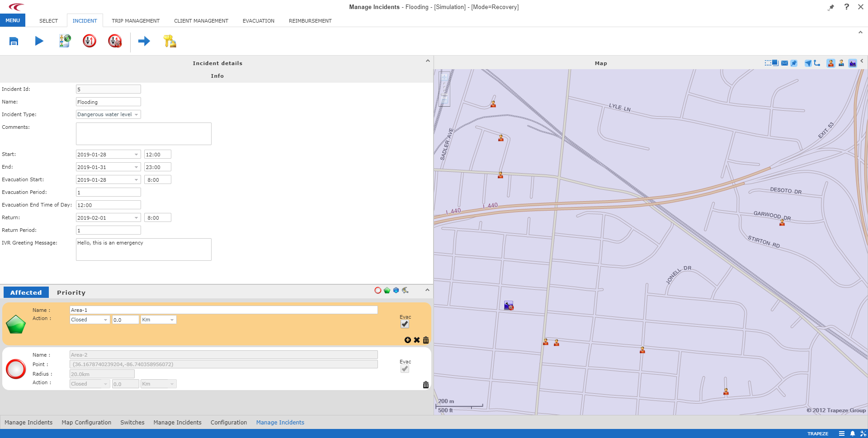The height and width of the screenshot is (438, 868).
Task: Select the green pentagon area shape tool
Action: coord(387,290)
